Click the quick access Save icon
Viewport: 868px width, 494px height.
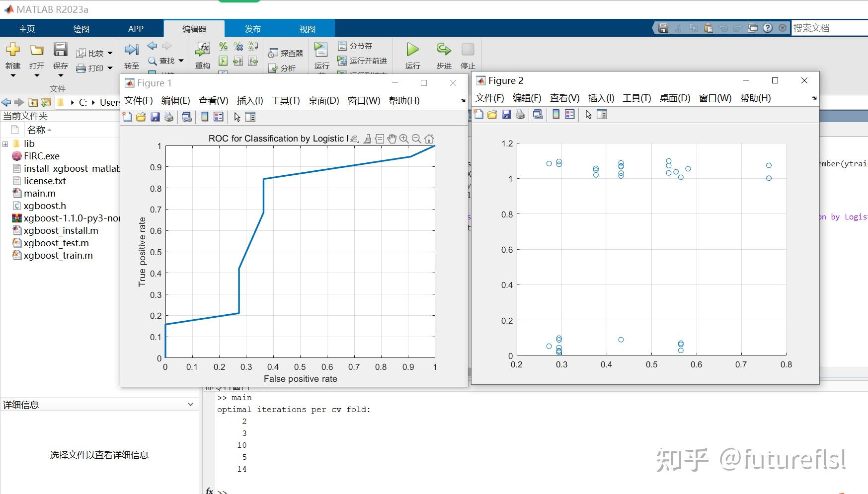[x=663, y=28]
